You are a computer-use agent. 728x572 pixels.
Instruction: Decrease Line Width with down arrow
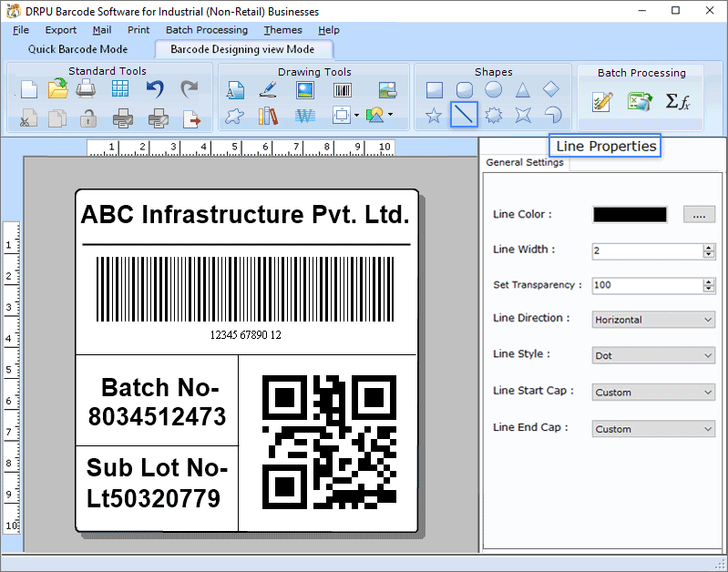[x=709, y=254]
